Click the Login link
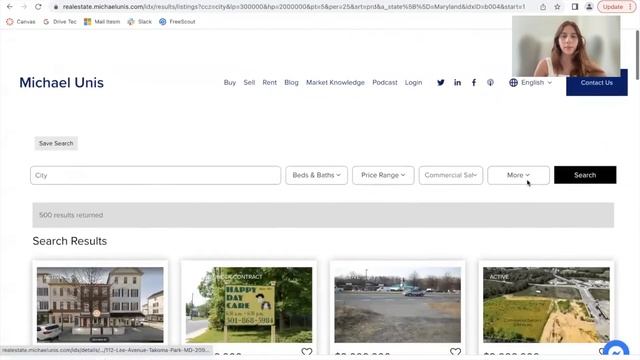This screenshot has height=360, width=640. coord(413,82)
